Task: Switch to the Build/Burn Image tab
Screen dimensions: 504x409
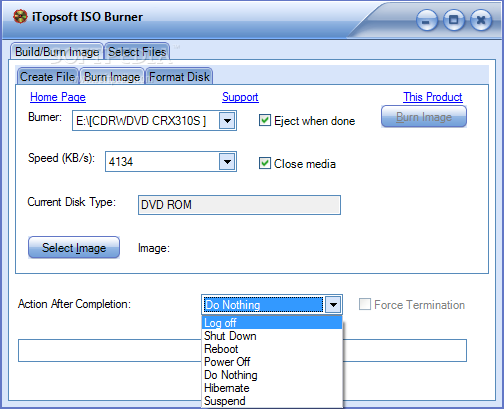Action: tap(57, 52)
